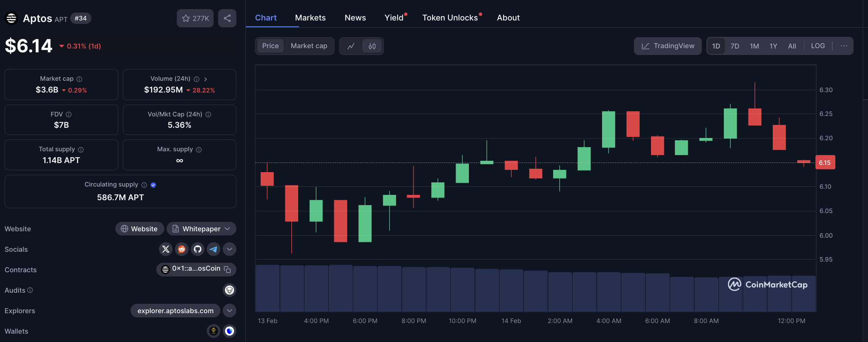The height and width of the screenshot is (342, 868).
Task: Click the 5.36% Vol/Mkt Cap value
Action: coord(179,125)
